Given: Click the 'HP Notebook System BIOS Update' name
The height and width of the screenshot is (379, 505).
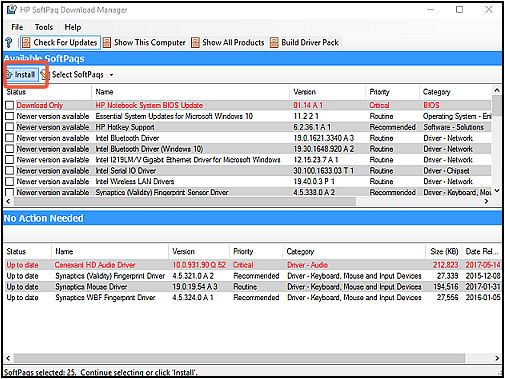Looking at the screenshot, I should pyautogui.click(x=149, y=105).
